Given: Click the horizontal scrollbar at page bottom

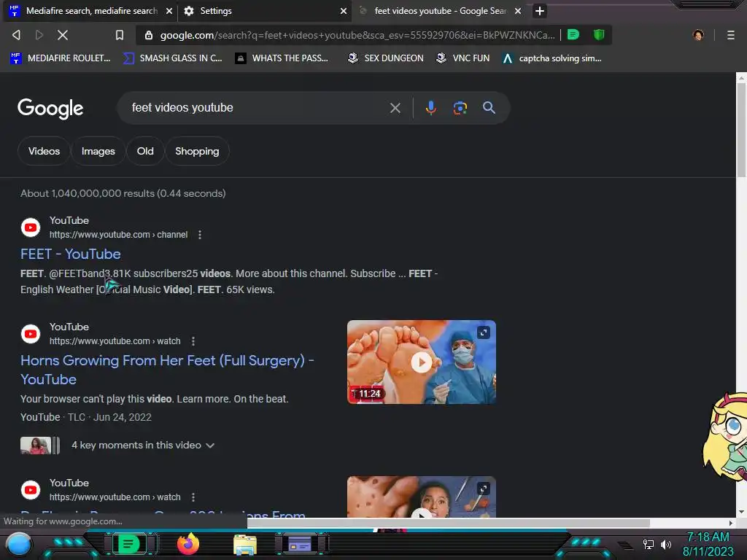Looking at the screenshot, I should pos(449,523).
